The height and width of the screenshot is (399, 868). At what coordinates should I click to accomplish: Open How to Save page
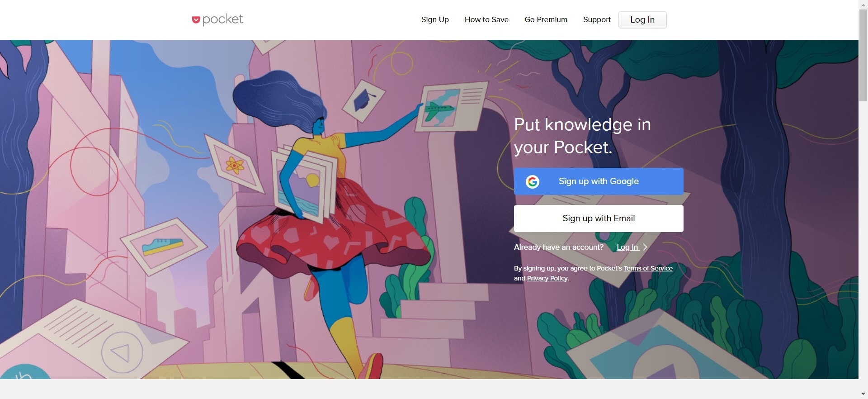pyautogui.click(x=486, y=19)
